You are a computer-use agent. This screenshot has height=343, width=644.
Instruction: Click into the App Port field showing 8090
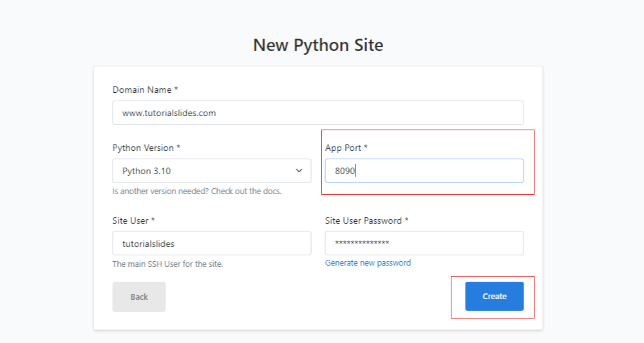(x=424, y=171)
